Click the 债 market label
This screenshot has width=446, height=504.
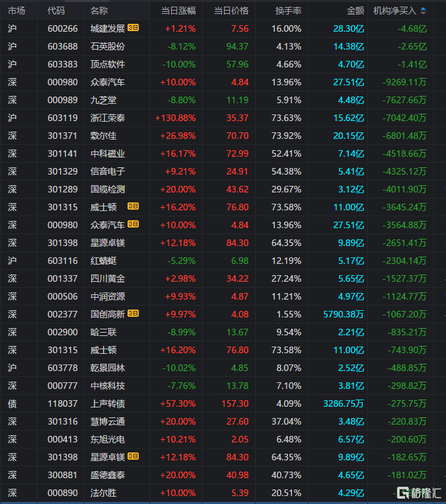(12, 403)
